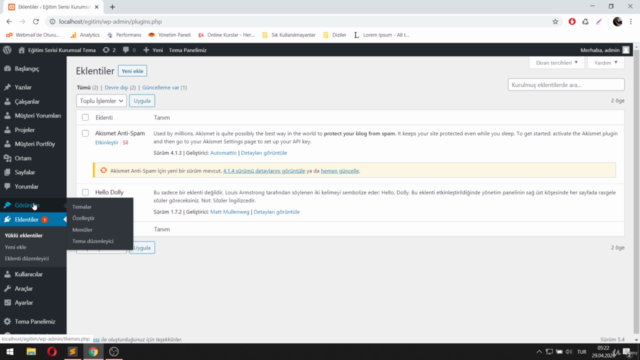Go back with browser back arrow
The image size is (640, 360).
(9, 22)
